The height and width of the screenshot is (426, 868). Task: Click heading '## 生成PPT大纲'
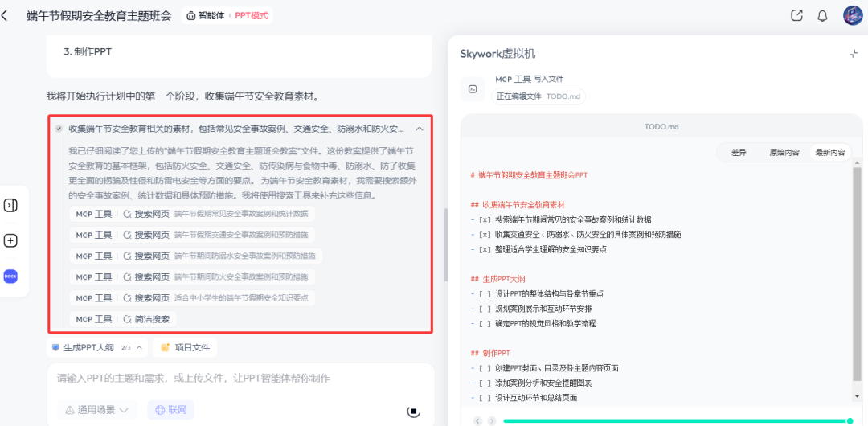pos(497,279)
